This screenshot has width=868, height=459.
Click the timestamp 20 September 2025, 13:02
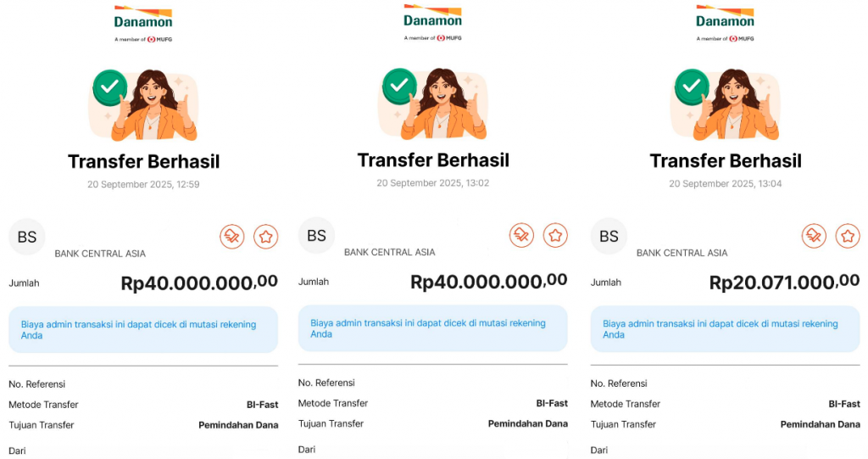[433, 182]
